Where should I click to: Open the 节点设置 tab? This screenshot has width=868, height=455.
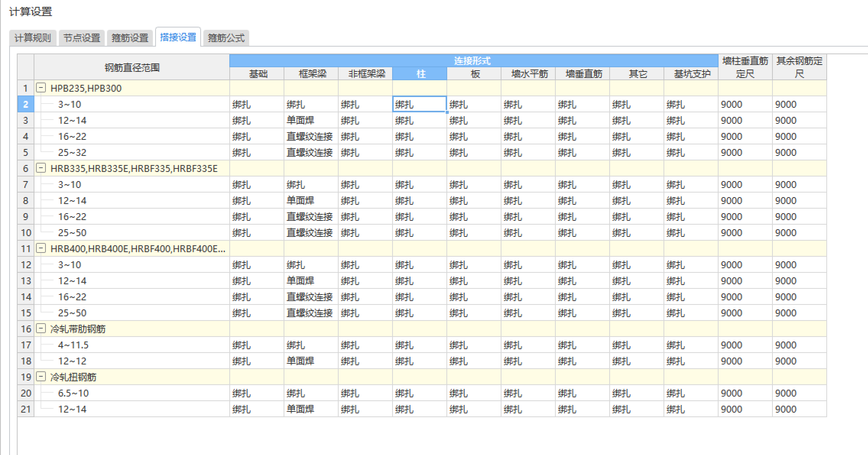click(x=81, y=38)
